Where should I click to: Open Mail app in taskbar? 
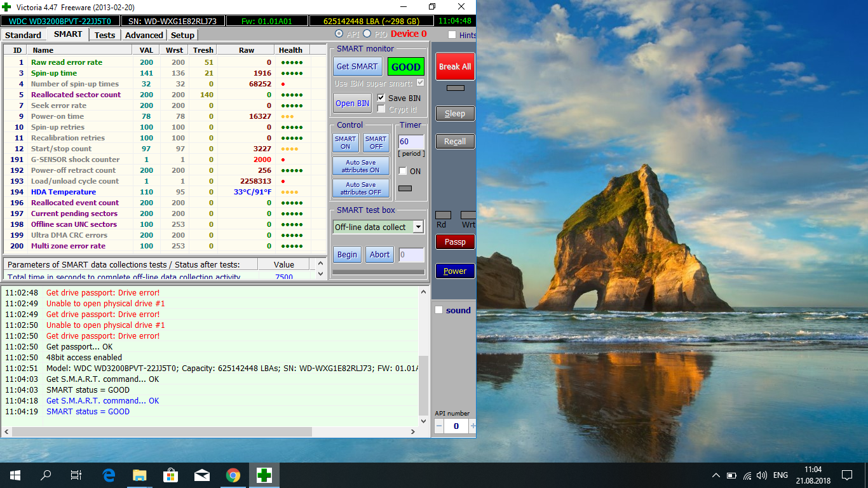pos(202,475)
